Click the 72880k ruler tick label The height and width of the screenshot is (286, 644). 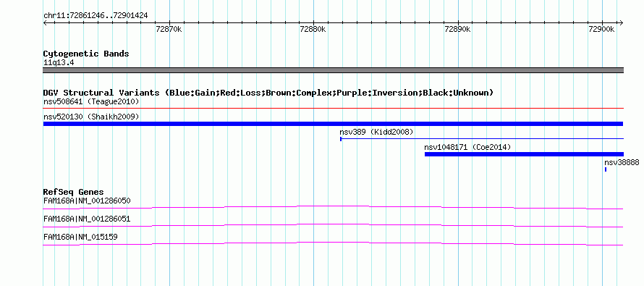pos(313,29)
